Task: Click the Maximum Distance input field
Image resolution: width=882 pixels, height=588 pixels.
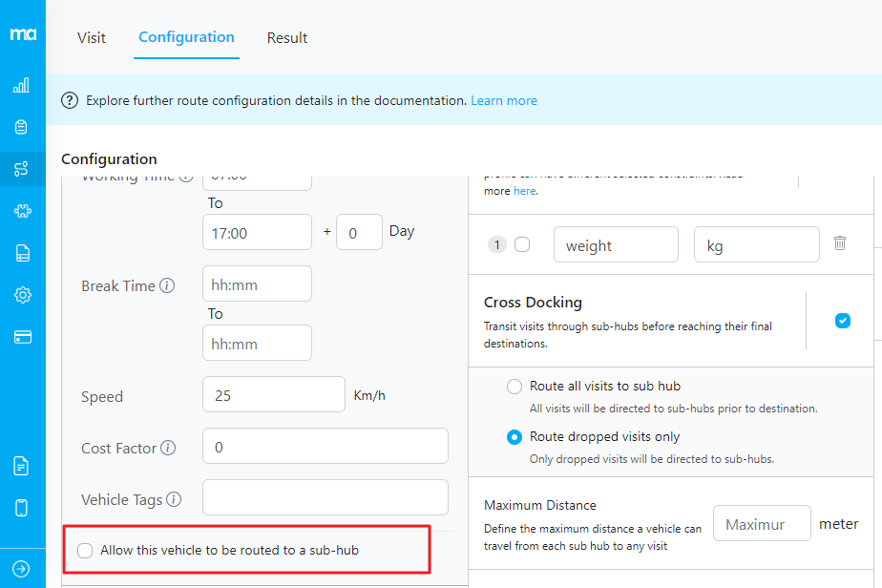Action: pyautogui.click(x=761, y=525)
